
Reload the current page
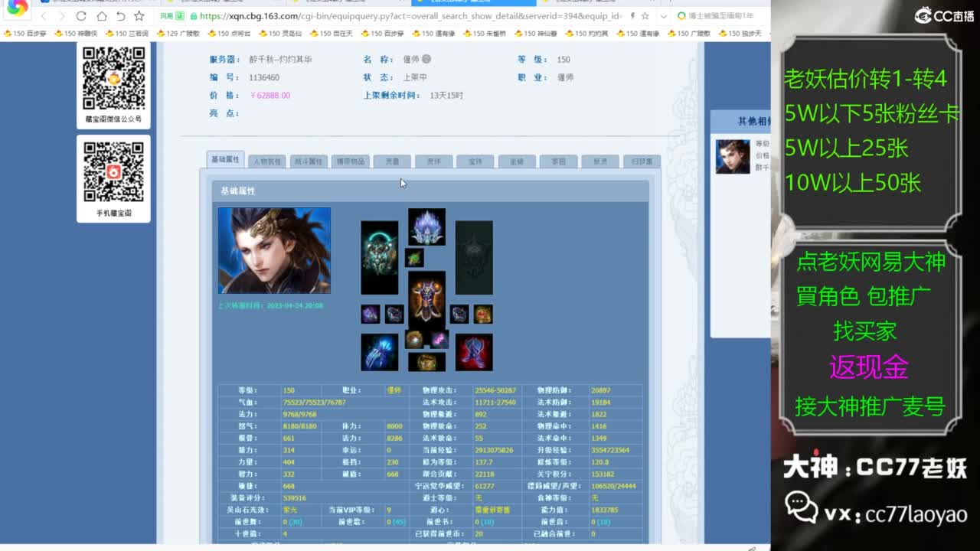pos(81,16)
